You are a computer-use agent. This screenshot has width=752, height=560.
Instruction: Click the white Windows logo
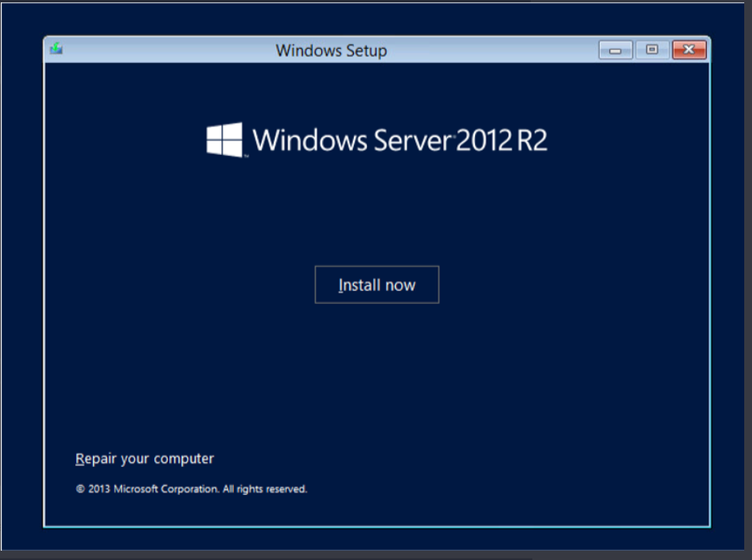[x=224, y=140]
